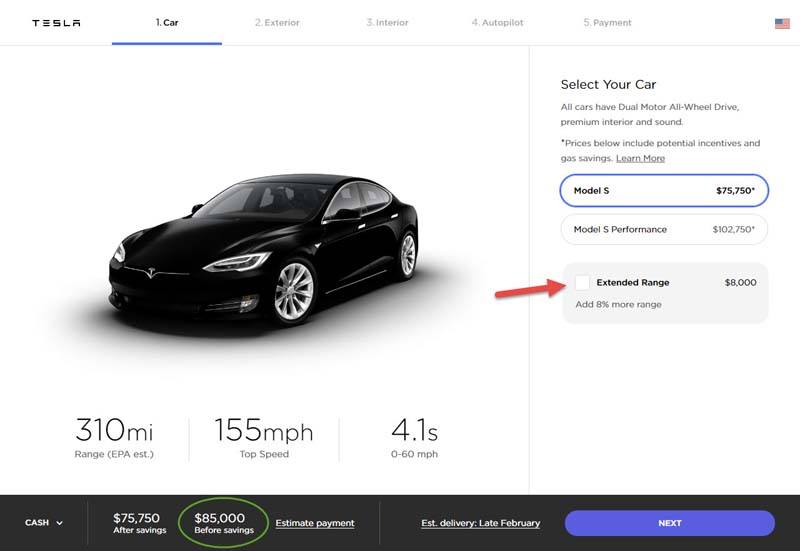Screen dimensions: 800x551
Task: Click the 4.1s 0-60 mph stat
Action: coord(414,438)
